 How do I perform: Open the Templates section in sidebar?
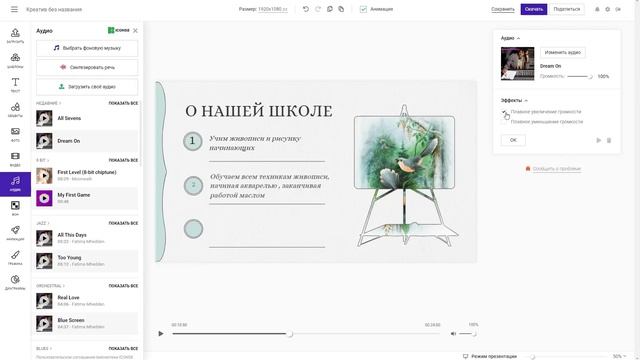[x=15, y=60]
